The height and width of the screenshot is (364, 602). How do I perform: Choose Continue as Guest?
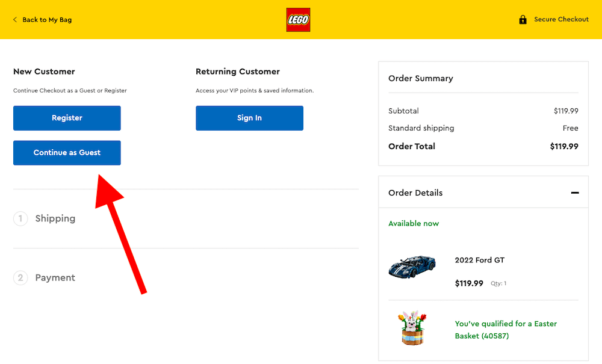tap(67, 153)
